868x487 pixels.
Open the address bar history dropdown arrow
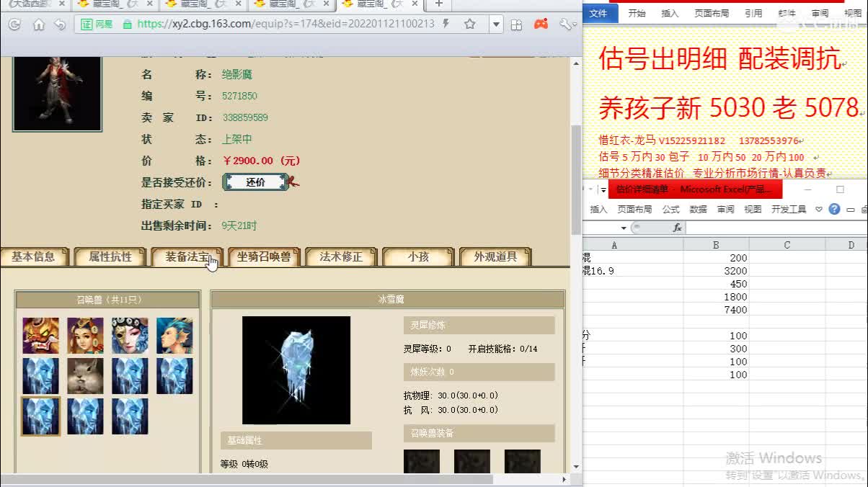(x=496, y=24)
